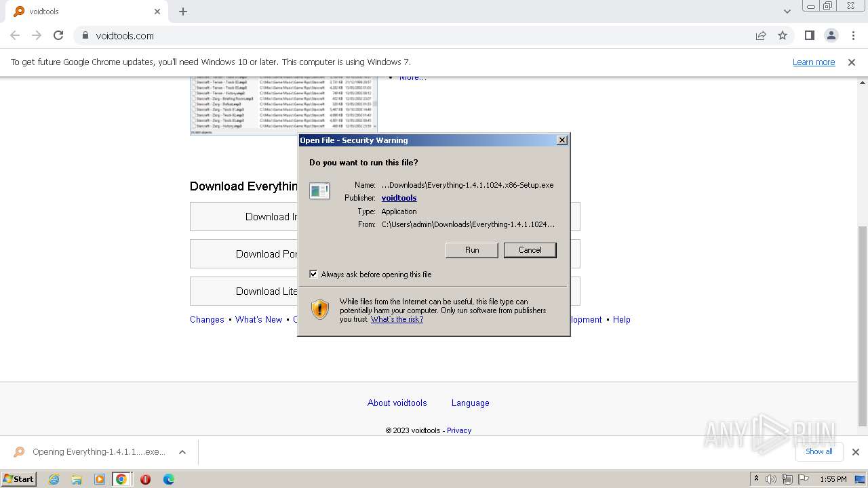
Task: Click the page vertical scrollbar
Action: click(x=863, y=325)
